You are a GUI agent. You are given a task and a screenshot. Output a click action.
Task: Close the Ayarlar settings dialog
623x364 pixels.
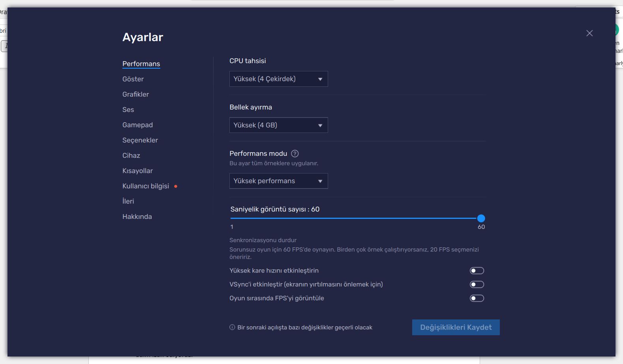(589, 33)
